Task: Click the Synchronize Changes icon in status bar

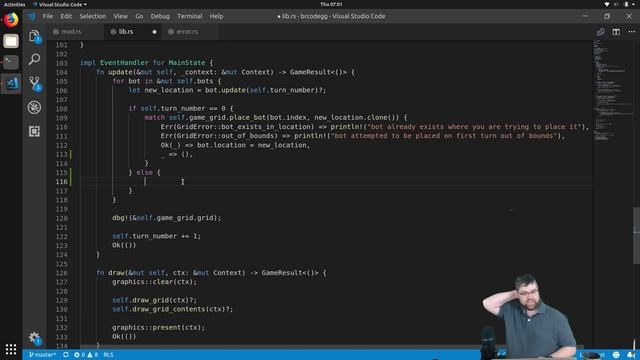Action: pos(66,355)
